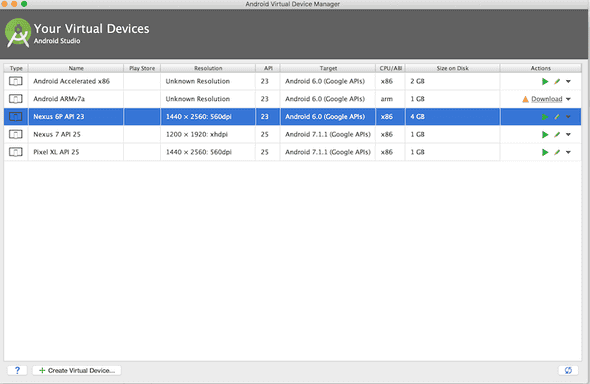The width and height of the screenshot is (590, 384).
Task: Sort by the CPU/ABI column header
Action: coord(391,68)
